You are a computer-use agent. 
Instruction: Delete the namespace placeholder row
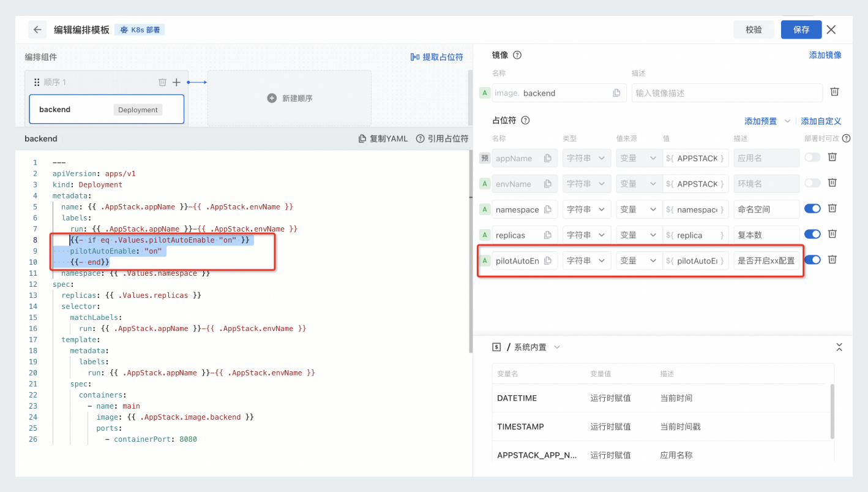(x=832, y=208)
